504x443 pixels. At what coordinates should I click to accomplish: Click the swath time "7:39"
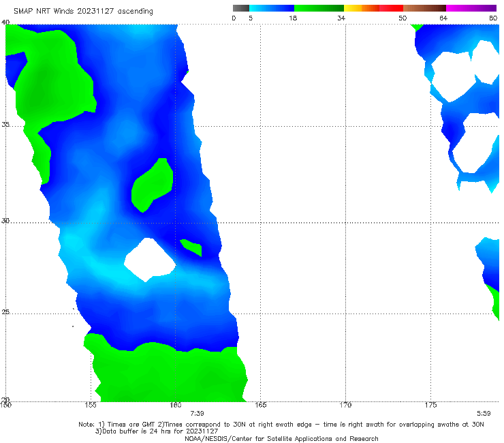(x=197, y=414)
